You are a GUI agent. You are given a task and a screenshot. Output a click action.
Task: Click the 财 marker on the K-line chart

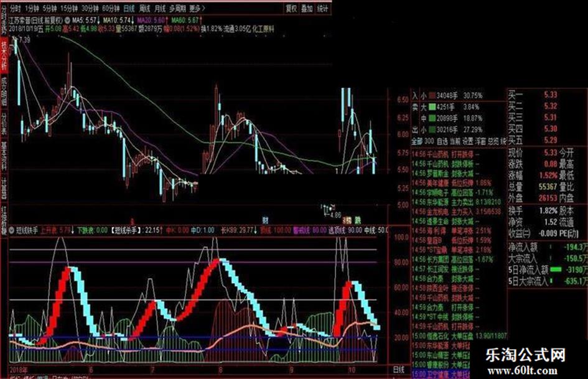[x=265, y=220]
